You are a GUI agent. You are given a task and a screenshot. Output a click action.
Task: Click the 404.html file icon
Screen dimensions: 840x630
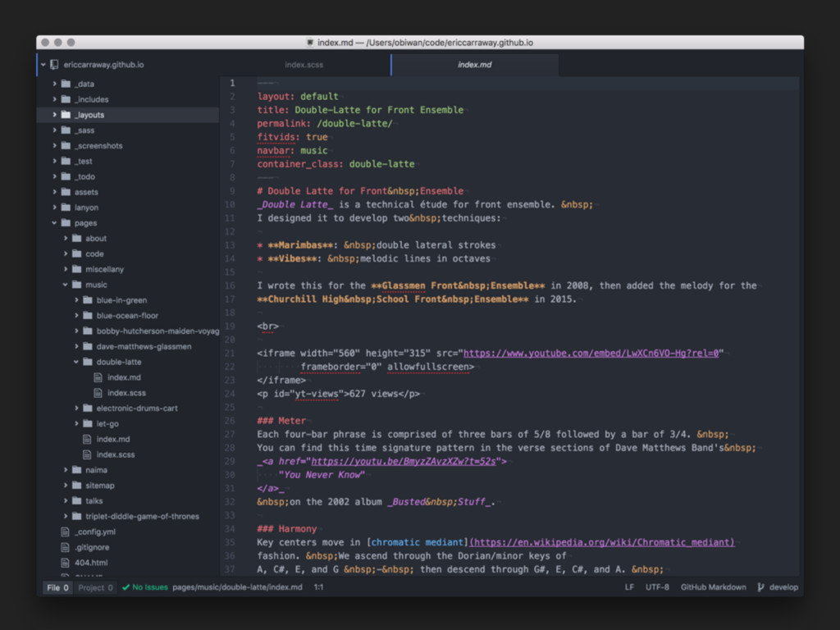66,563
